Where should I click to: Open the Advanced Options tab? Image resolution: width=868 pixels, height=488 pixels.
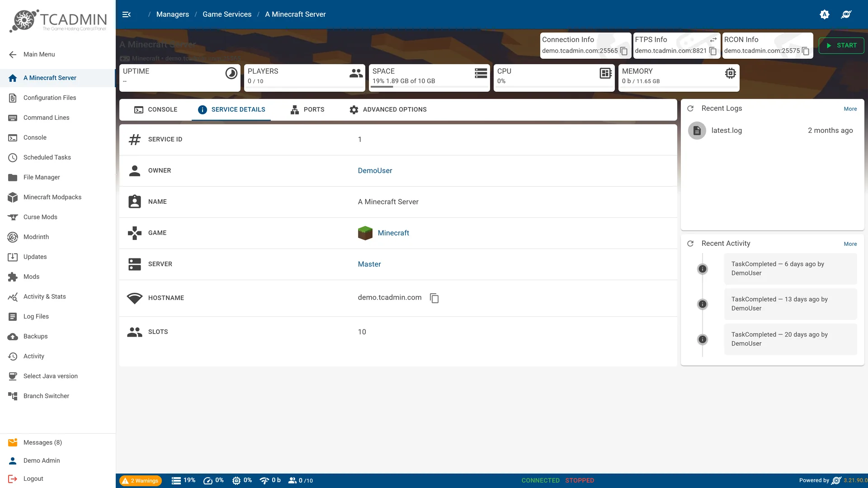tap(388, 110)
